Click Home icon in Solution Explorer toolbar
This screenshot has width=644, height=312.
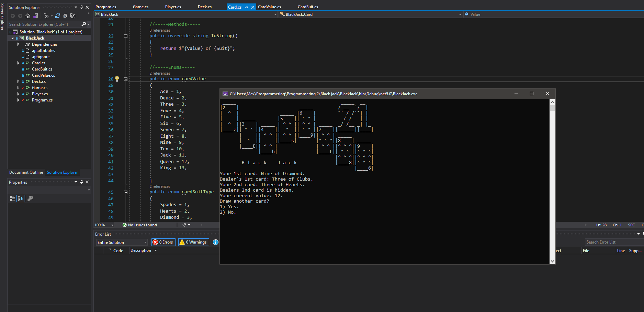28,16
